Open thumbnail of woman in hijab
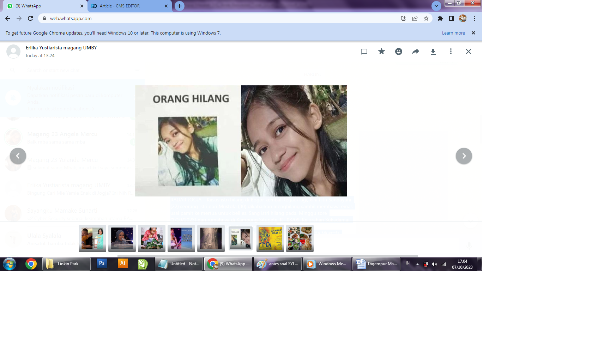The height and width of the screenshot is (364, 592). tap(122, 238)
